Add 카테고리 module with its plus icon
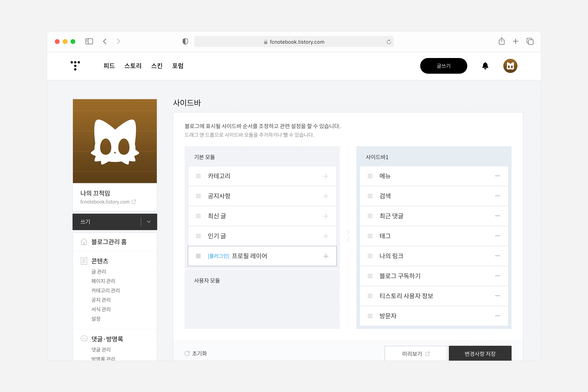This screenshot has height=392, width=588. tap(326, 176)
